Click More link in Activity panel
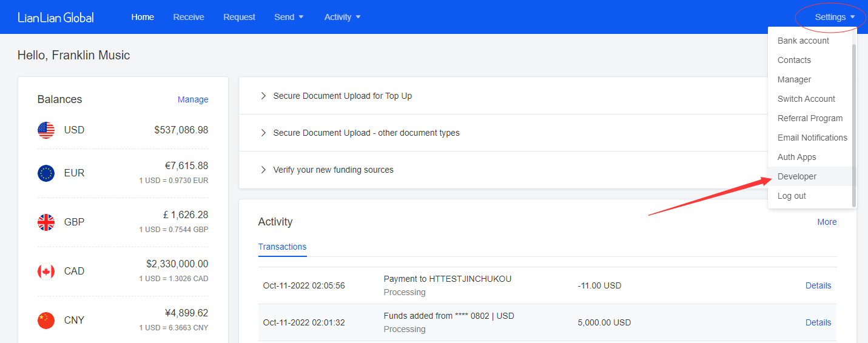This screenshot has width=868, height=343. coord(827,222)
